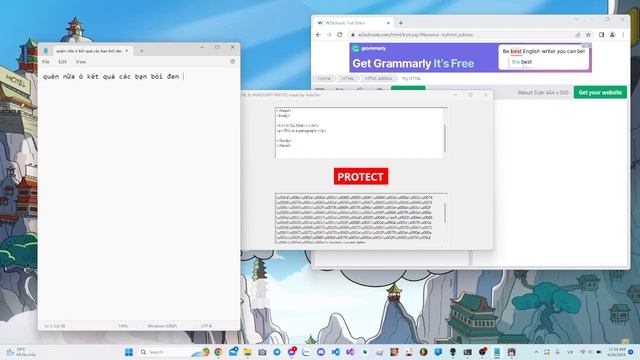Close the W3Schools browser tab
This screenshot has width=640, height=360.
pyautogui.click(x=388, y=23)
